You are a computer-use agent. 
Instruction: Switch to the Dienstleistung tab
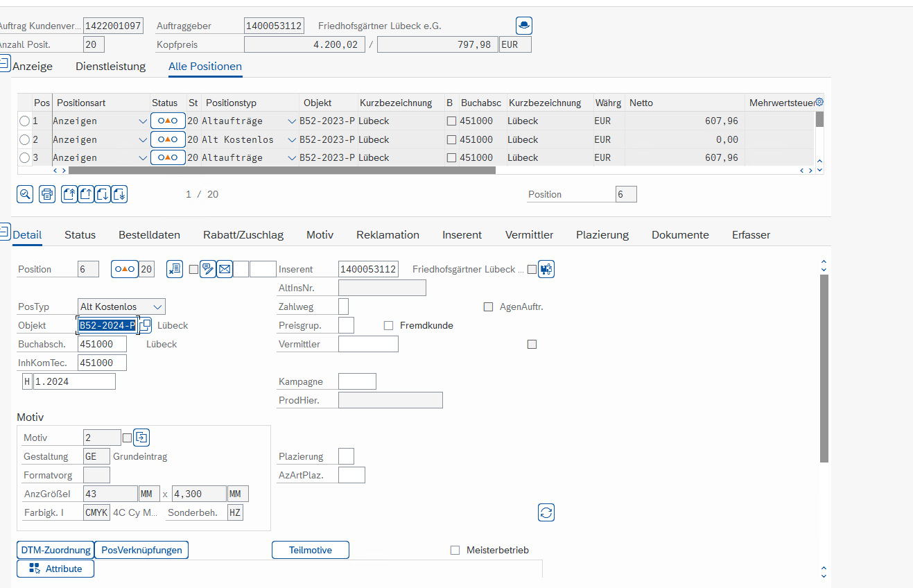[111, 67]
